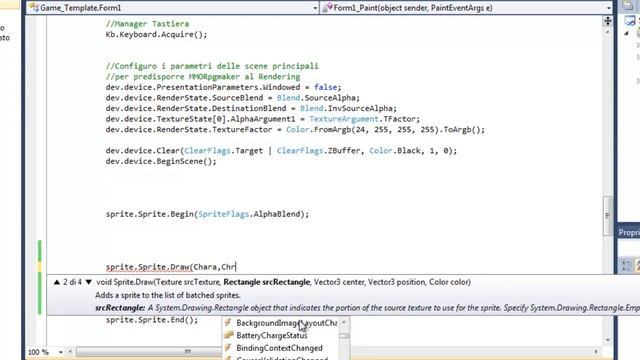This screenshot has height=360, width=640.
Task: Click the 'Kb.Keyboard.Acquire();' line
Action: click(156, 34)
